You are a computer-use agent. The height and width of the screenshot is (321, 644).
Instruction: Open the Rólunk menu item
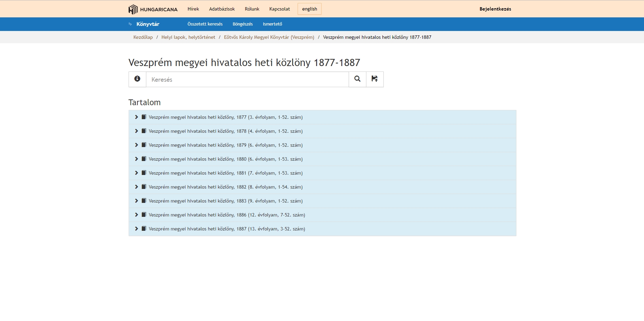tap(252, 9)
